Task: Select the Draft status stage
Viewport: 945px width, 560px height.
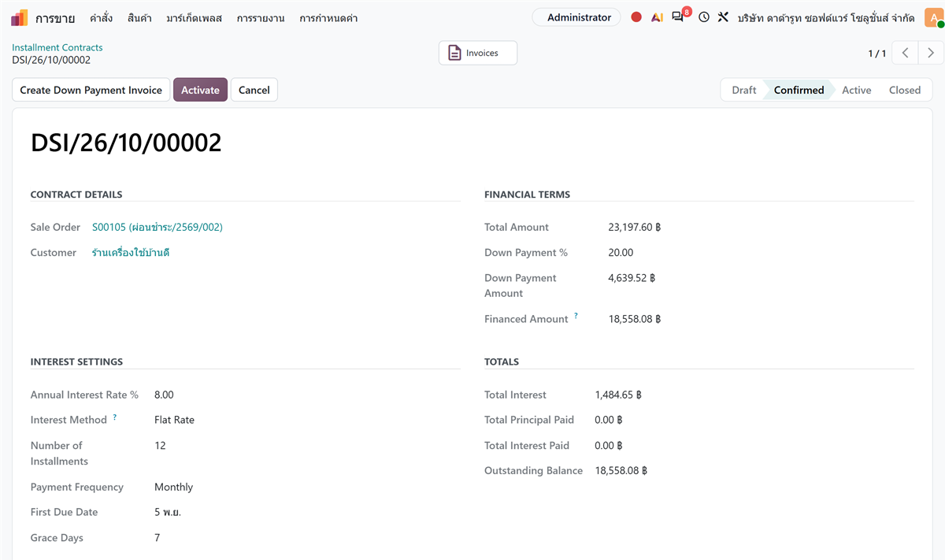Action: pos(743,90)
